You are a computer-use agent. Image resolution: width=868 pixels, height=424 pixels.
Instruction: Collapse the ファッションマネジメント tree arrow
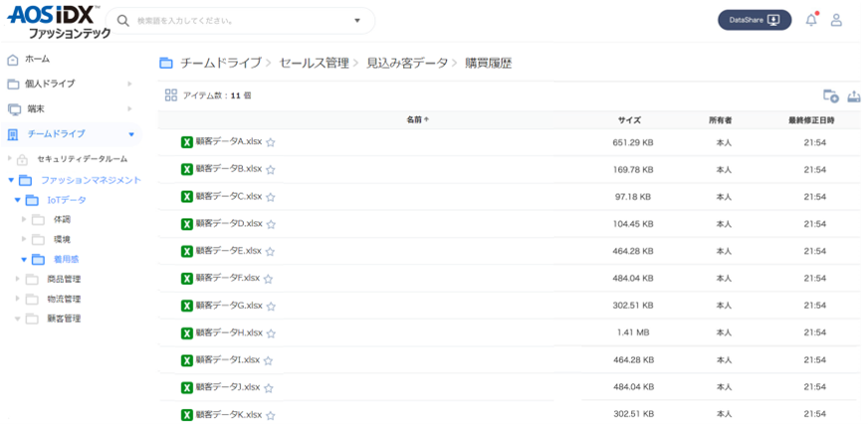pos(11,180)
